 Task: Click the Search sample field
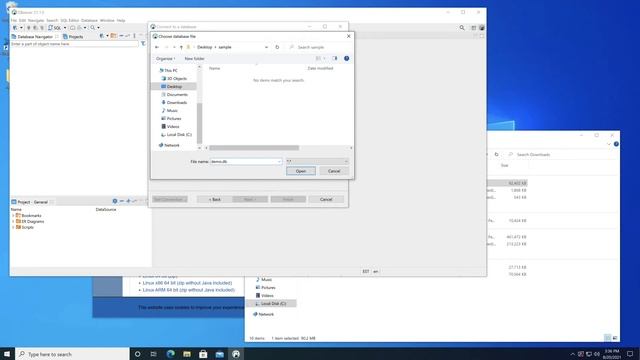(x=318, y=47)
